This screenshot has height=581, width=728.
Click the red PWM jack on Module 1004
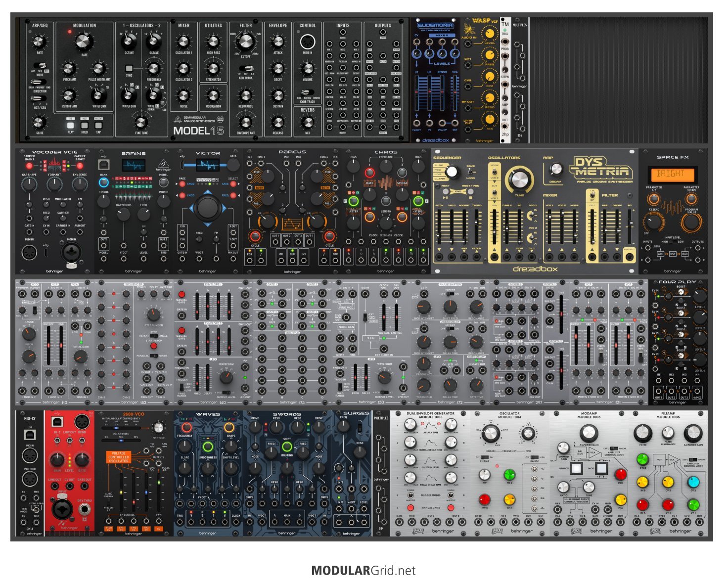(484, 499)
